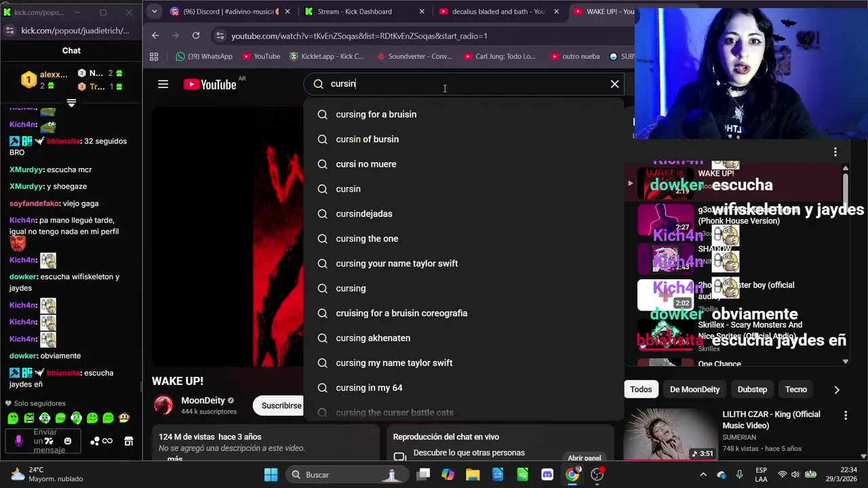This screenshot has height=488, width=868.
Task: Open the YouTube guide hamburger menu
Action: [x=163, y=84]
